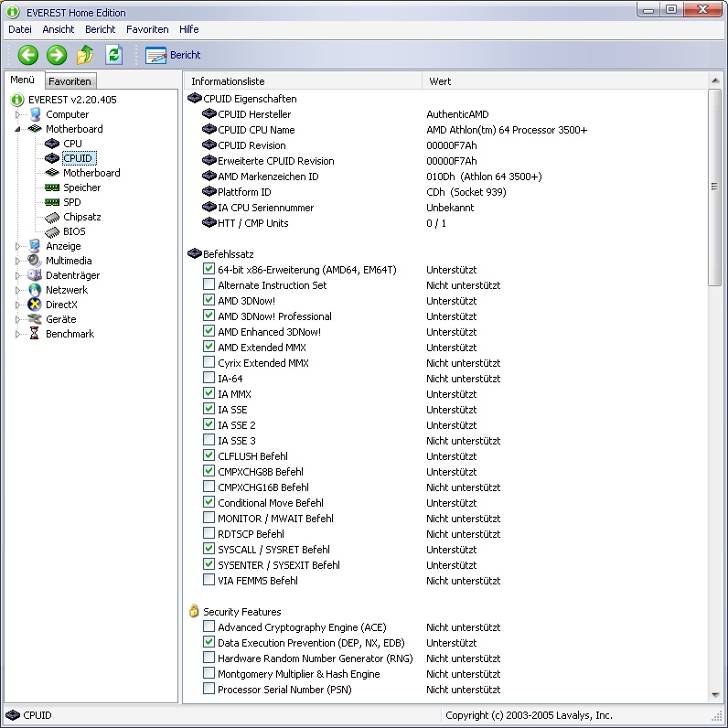Click the BIOS chip icon
This screenshot has width=728, height=728.
[52, 231]
